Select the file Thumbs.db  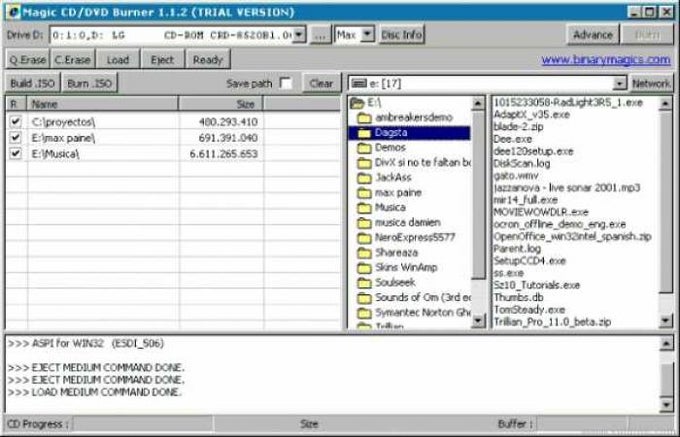518,297
